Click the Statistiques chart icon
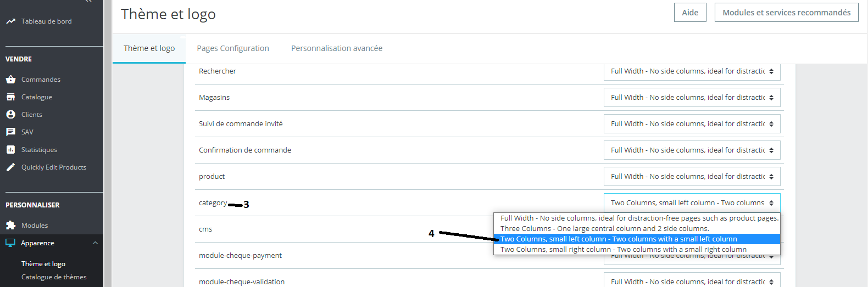The image size is (868, 287). point(10,150)
